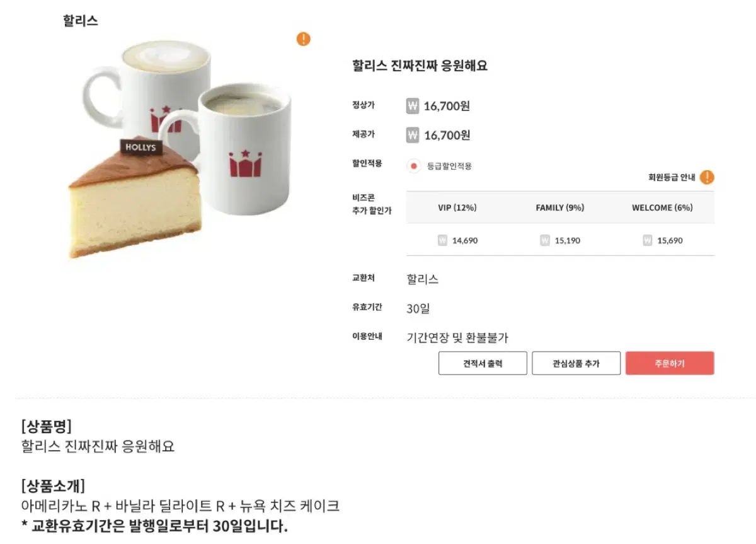
Task: Click the orange info icon above product image
Action: [304, 39]
